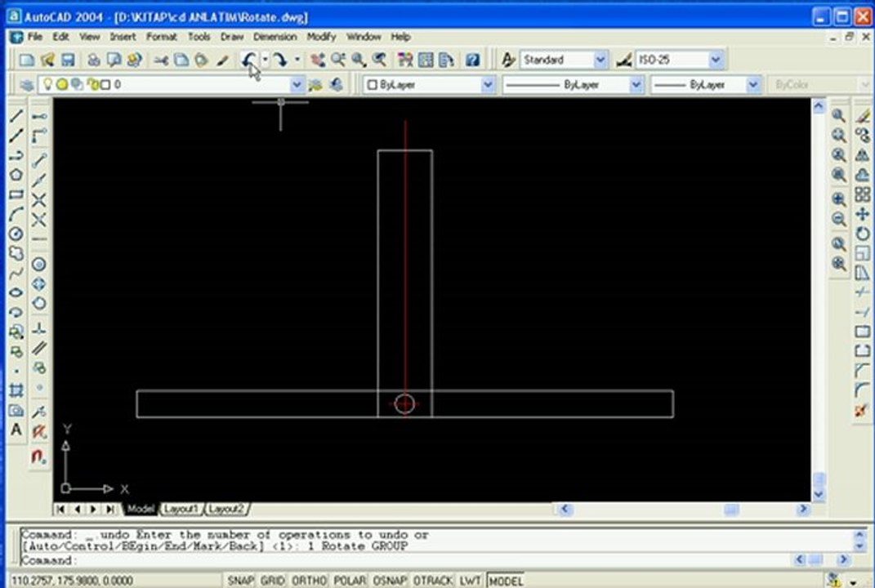Screen dimensions: 875x588
Task: Select the Spline draw tool
Action: tap(16, 273)
